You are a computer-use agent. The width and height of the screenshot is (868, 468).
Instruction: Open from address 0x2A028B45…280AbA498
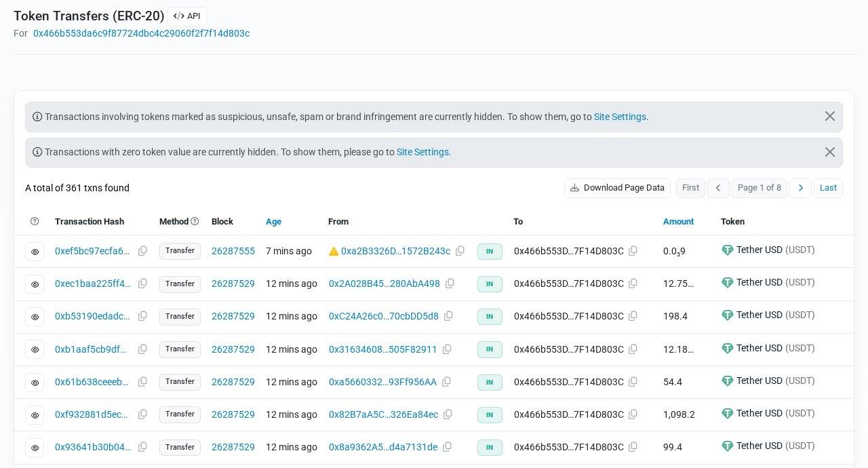coord(384,284)
